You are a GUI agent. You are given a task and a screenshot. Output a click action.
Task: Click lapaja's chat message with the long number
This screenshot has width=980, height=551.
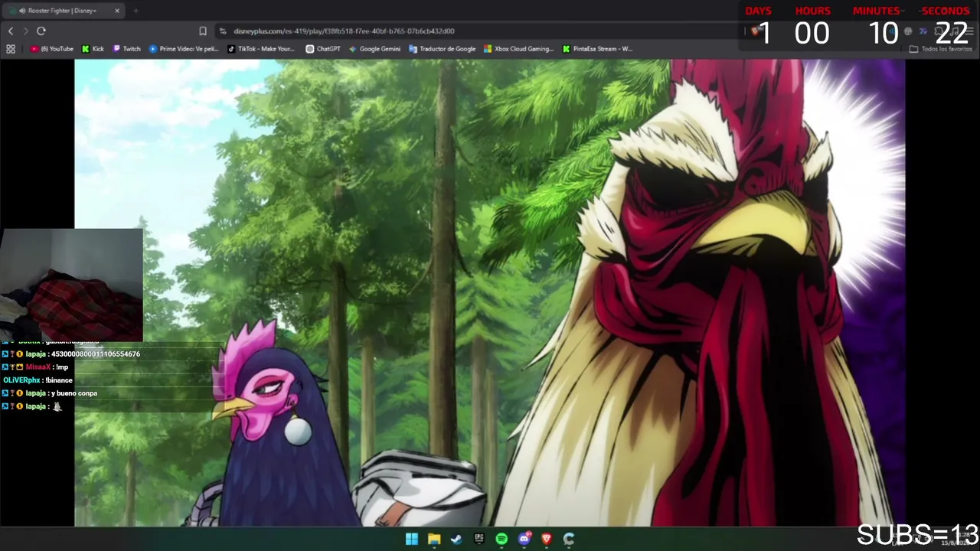pos(70,354)
